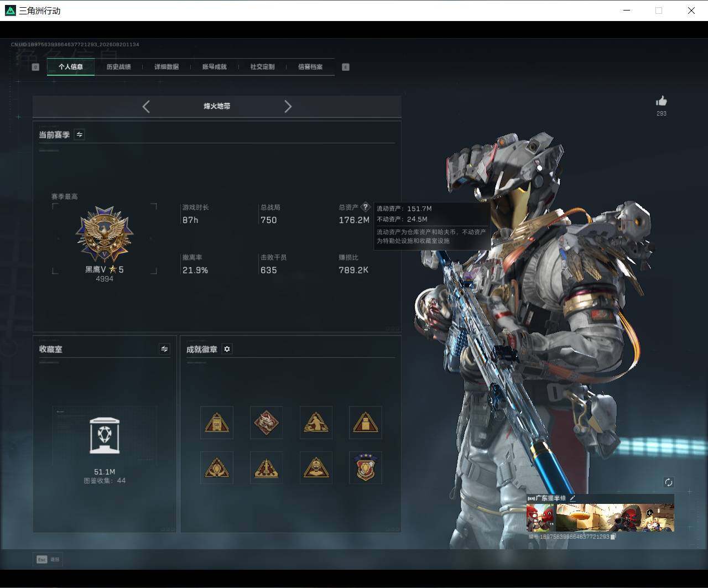
Task: Click the CN UID text at top
Action: click(x=75, y=44)
